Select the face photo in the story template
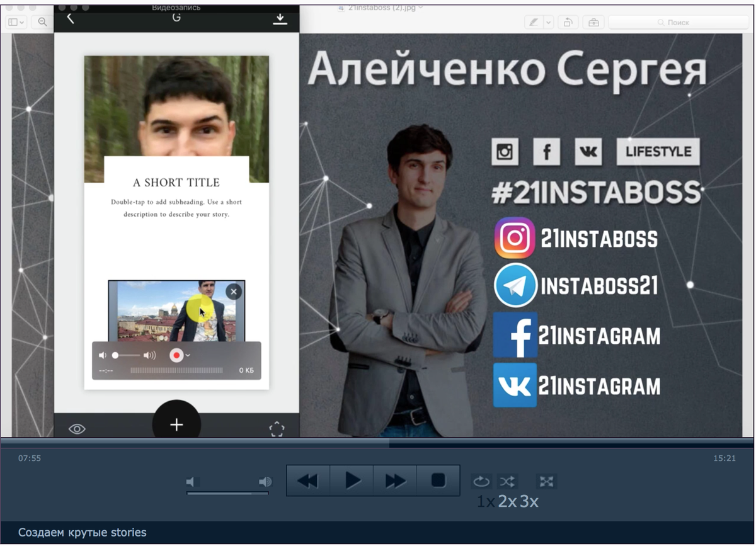 pos(176,106)
